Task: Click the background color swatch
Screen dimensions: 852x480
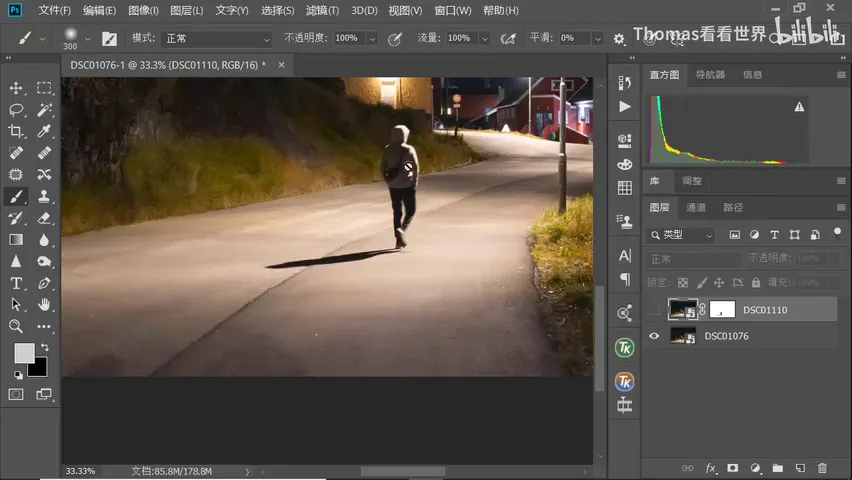Action: click(x=39, y=369)
